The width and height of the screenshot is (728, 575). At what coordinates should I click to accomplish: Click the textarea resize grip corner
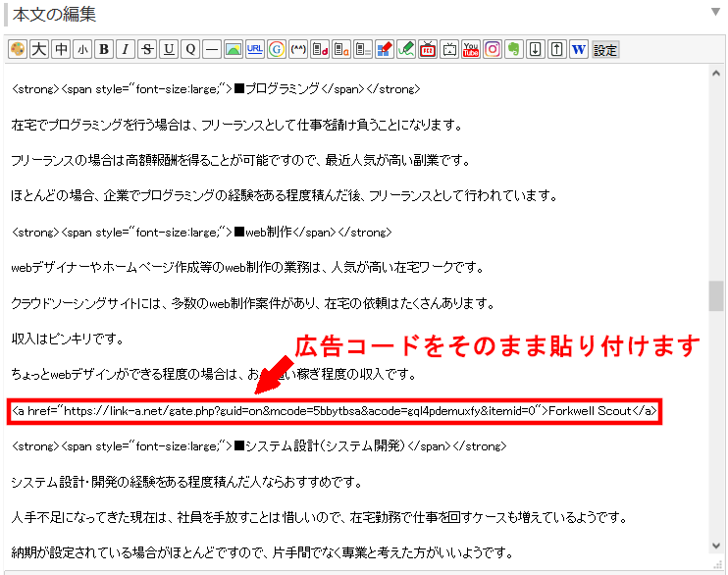pos(718,564)
